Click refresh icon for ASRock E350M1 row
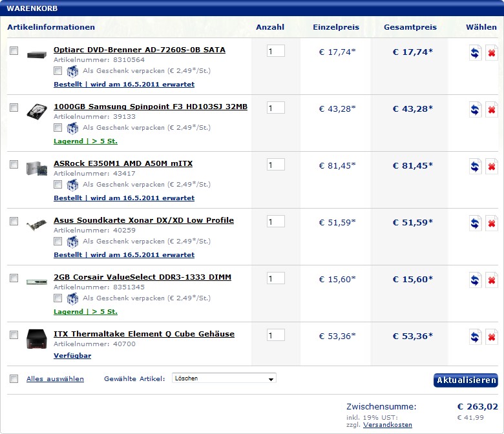 tap(475, 167)
